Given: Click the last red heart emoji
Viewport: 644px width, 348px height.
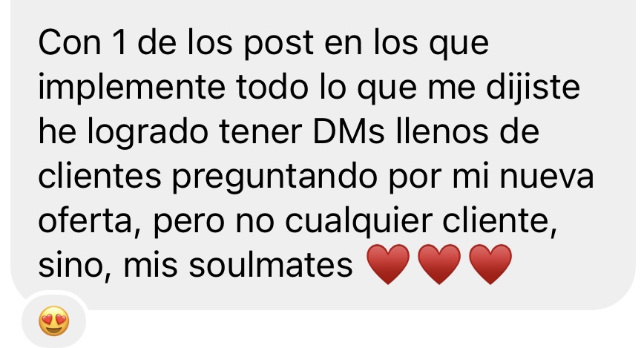Looking at the screenshot, I should coord(490,264).
